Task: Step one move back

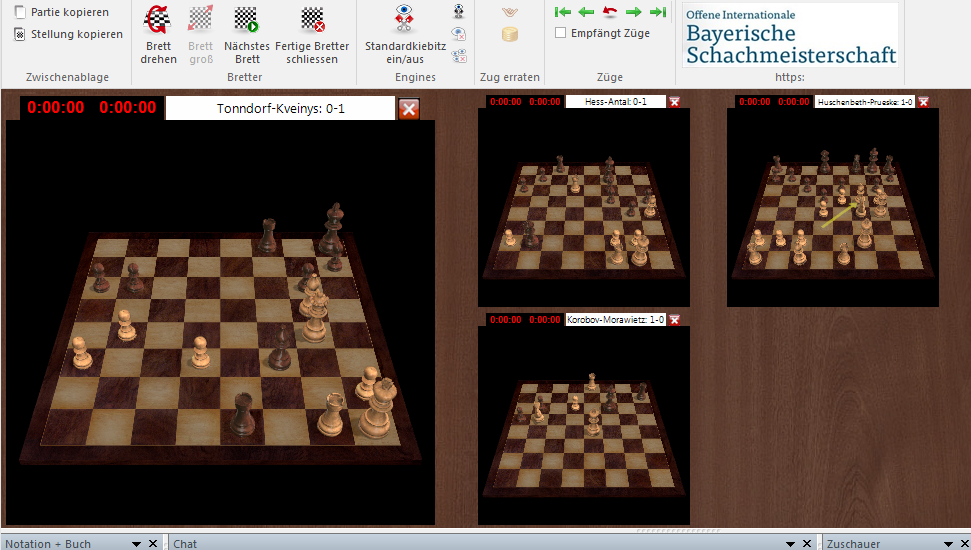Action: pos(587,12)
